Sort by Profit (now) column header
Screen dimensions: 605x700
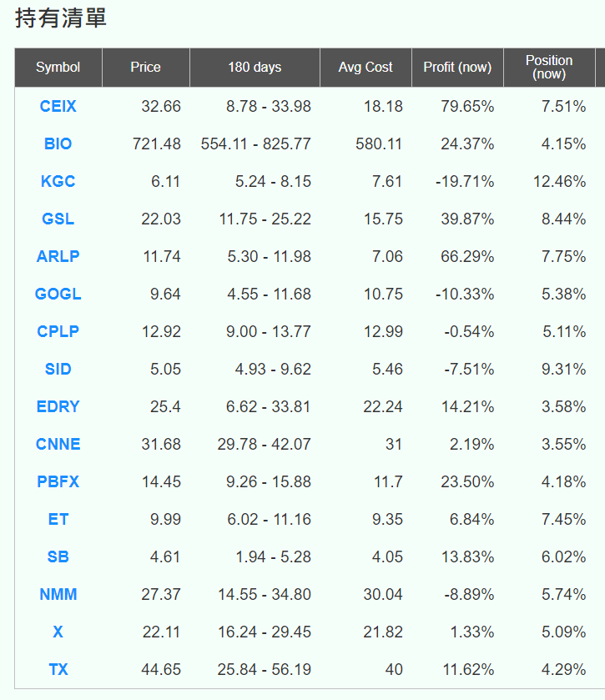(457, 68)
